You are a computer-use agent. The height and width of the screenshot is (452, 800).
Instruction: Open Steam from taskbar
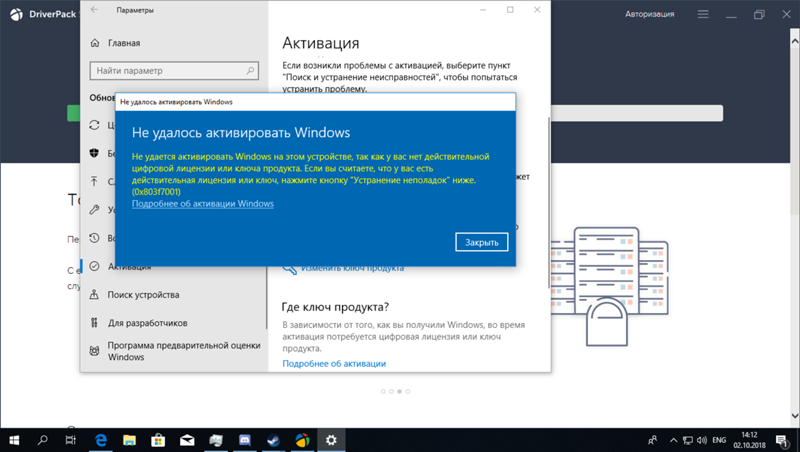coord(273,440)
